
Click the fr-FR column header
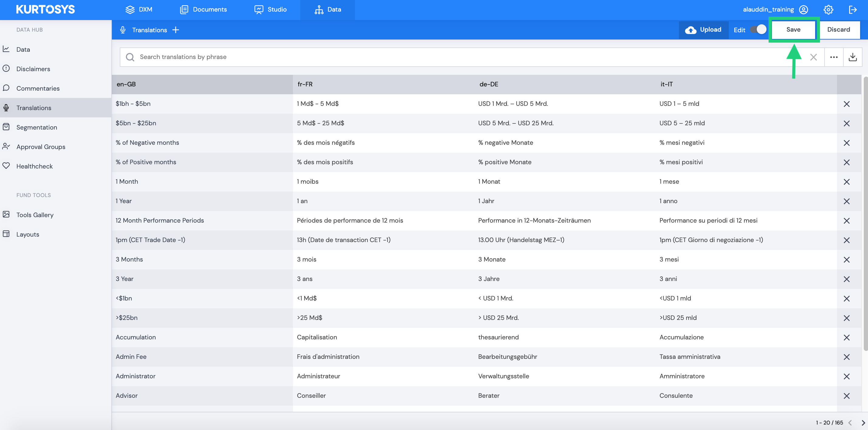(x=384, y=84)
